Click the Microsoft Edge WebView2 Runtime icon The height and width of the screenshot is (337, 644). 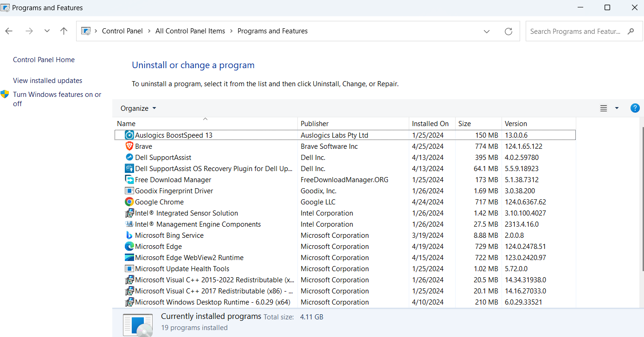[x=129, y=257]
